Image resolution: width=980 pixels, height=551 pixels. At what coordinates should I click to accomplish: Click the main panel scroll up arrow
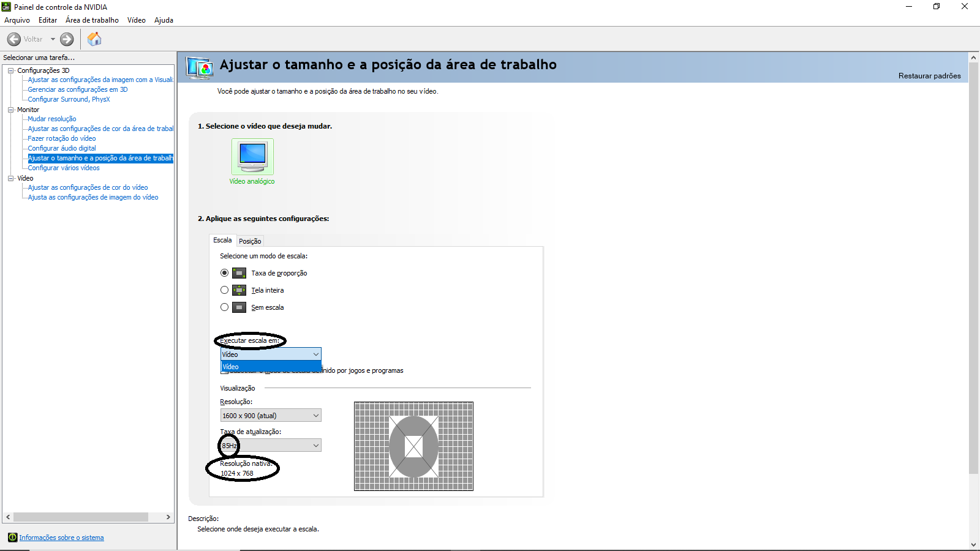(974, 57)
